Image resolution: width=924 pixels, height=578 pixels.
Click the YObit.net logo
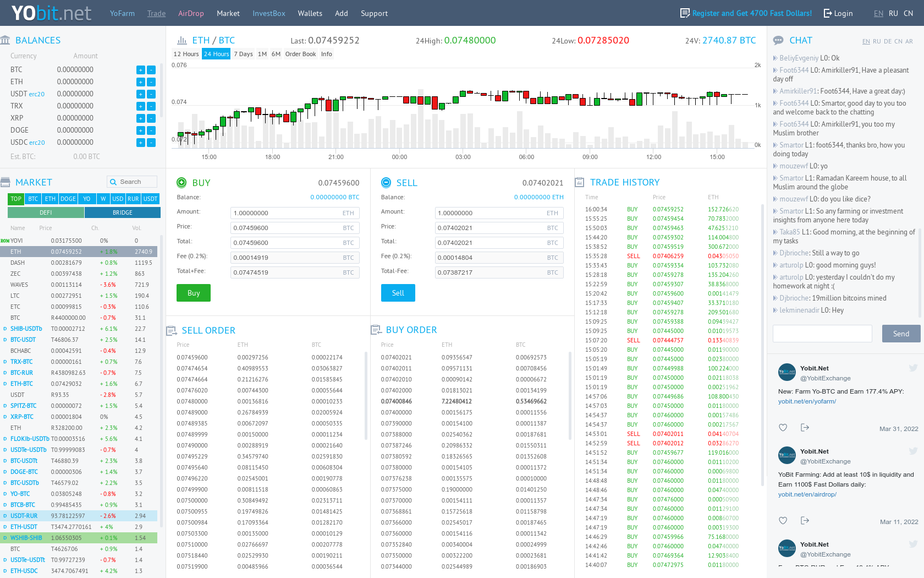click(x=51, y=13)
